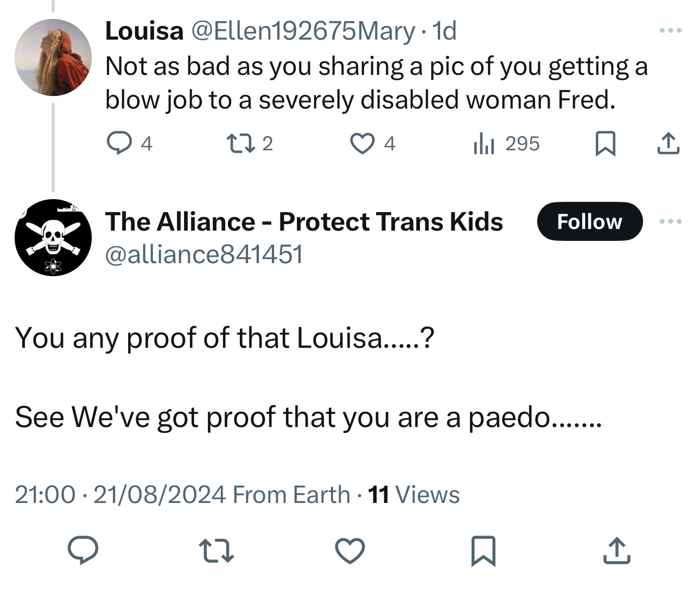The width and height of the screenshot is (700, 599).
Task: Open more options for The Alliance tweet
Action: point(670,221)
